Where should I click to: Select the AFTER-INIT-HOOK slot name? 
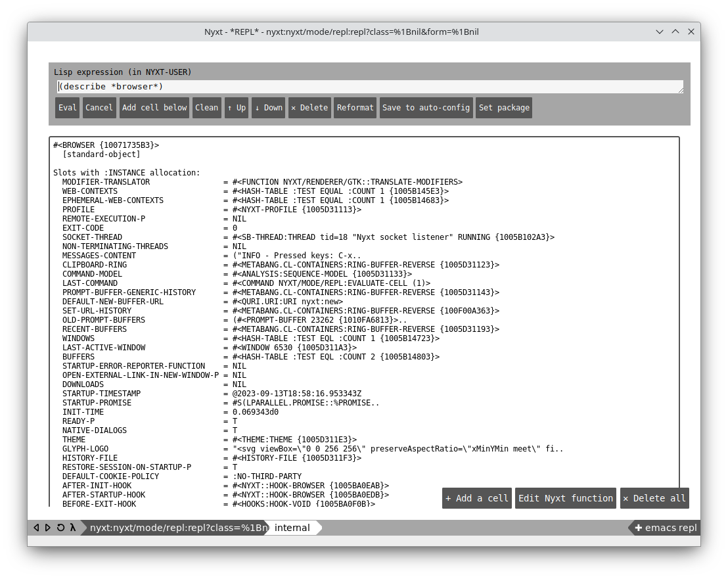pyautogui.click(x=97, y=486)
